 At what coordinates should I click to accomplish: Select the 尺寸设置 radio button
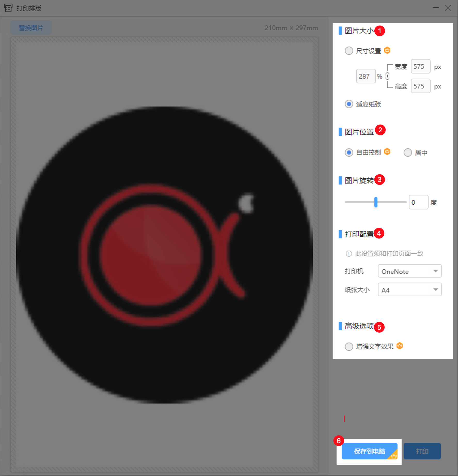349,51
